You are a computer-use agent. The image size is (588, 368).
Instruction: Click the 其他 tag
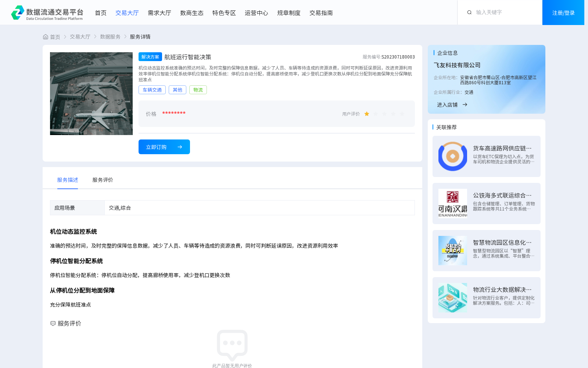178,90
